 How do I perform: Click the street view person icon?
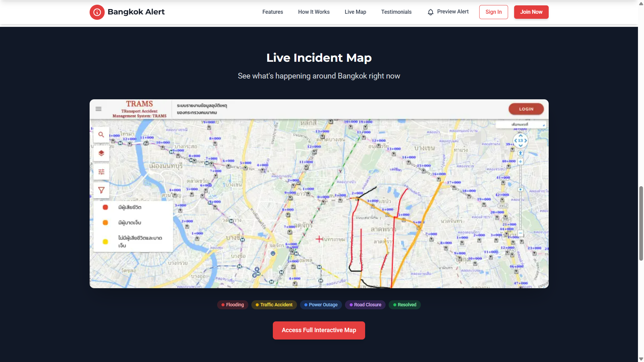[520, 153]
